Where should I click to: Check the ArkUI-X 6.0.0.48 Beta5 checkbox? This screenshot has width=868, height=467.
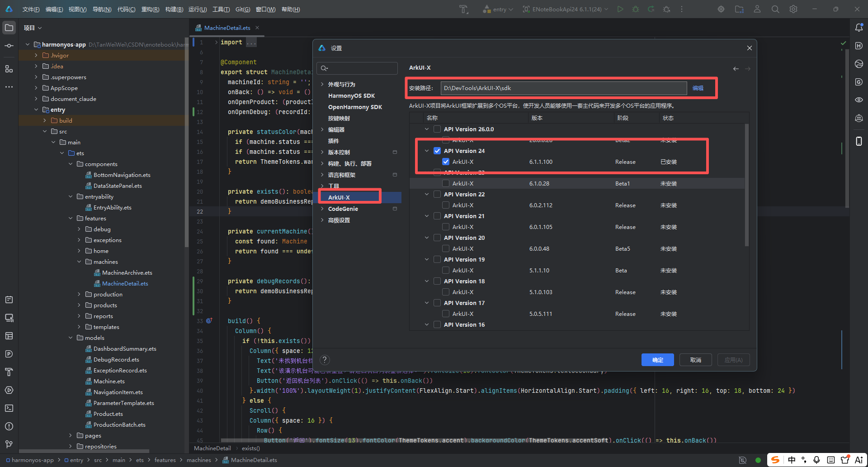click(446, 248)
